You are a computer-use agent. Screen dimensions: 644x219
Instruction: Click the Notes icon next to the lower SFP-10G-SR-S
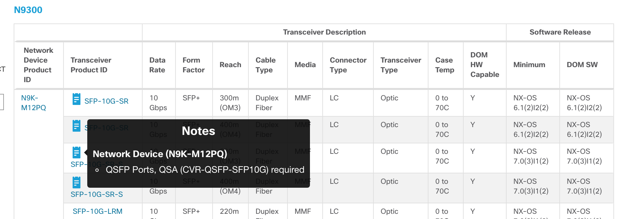(76, 182)
